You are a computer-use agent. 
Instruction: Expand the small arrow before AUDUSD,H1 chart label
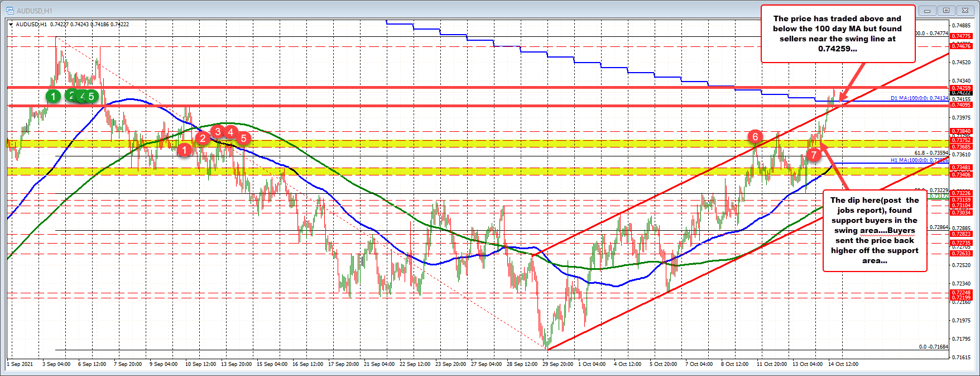point(11,25)
